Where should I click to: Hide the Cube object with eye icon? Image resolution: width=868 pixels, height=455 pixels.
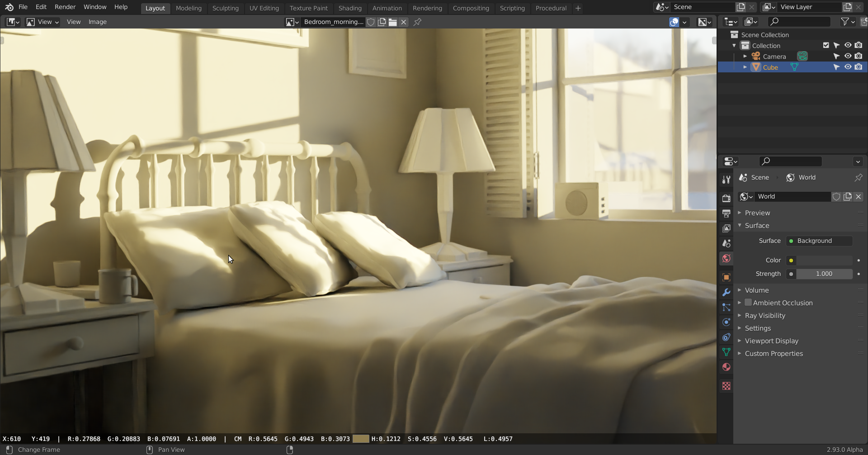pyautogui.click(x=848, y=67)
